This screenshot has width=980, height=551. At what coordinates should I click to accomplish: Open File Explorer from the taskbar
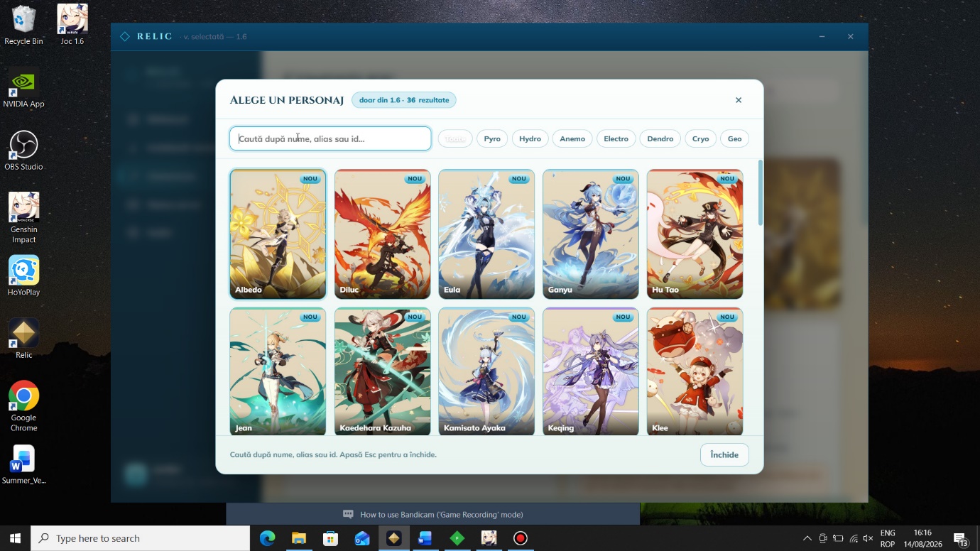pyautogui.click(x=298, y=538)
